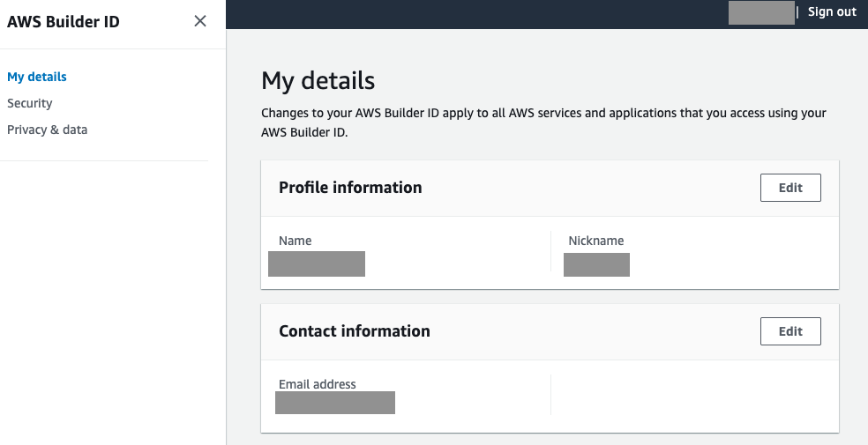Open the My details section
The height and width of the screenshot is (445, 868).
click(x=36, y=77)
